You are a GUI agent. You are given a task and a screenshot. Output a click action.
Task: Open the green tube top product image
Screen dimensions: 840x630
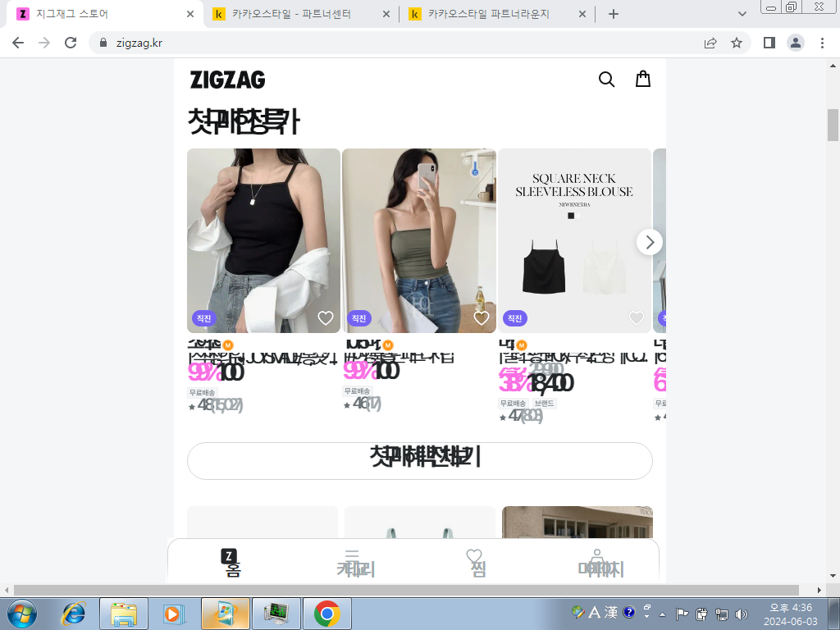point(419,240)
